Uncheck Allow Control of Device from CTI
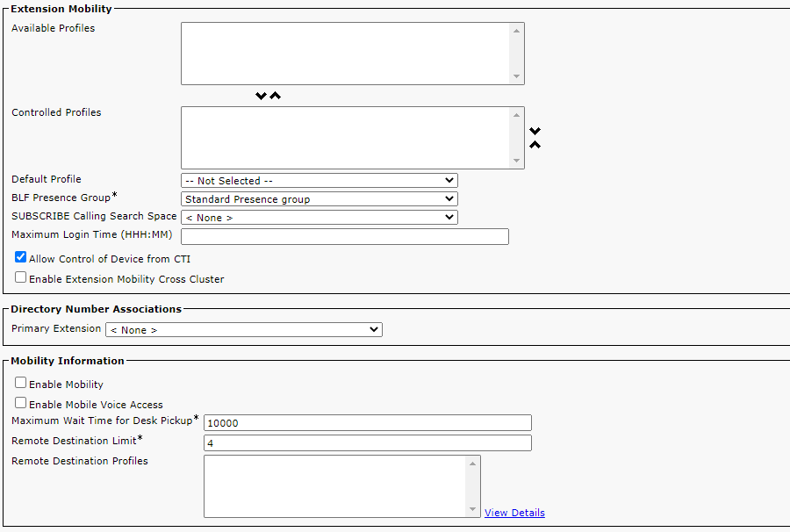Viewport: 790px width, 532px height. click(x=20, y=258)
